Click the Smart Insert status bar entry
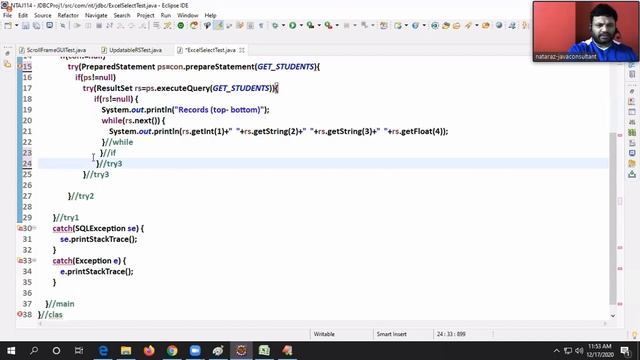Viewport: 640px width, 360px height. [x=391, y=334]
